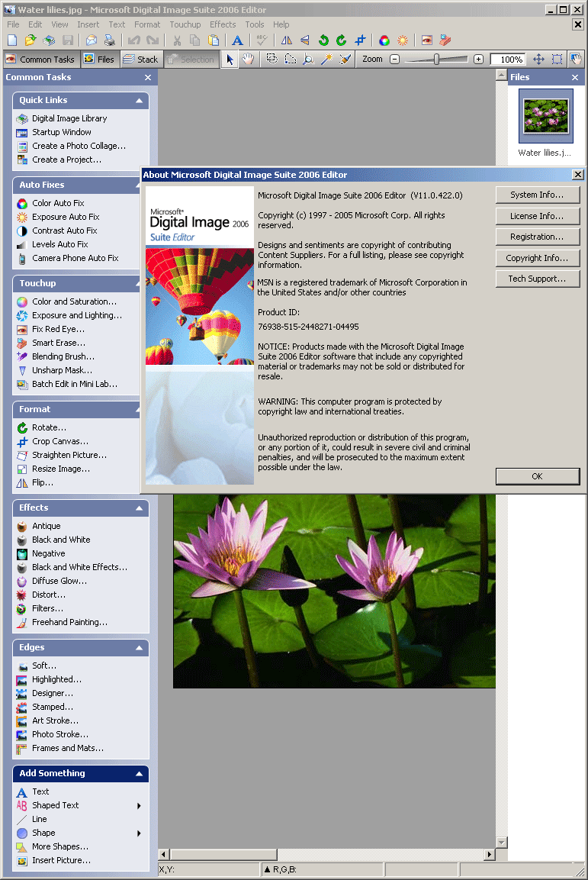Screen dimensions: 588x880
Task: Select the marquee selection tool icon
Action: 272,60
